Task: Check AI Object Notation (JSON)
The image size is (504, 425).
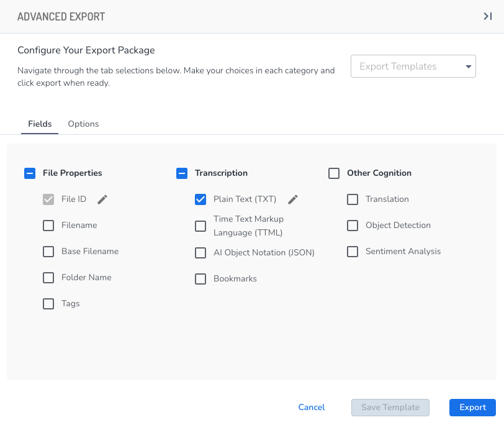Action: pyautogui.click(x=200, y=252)
